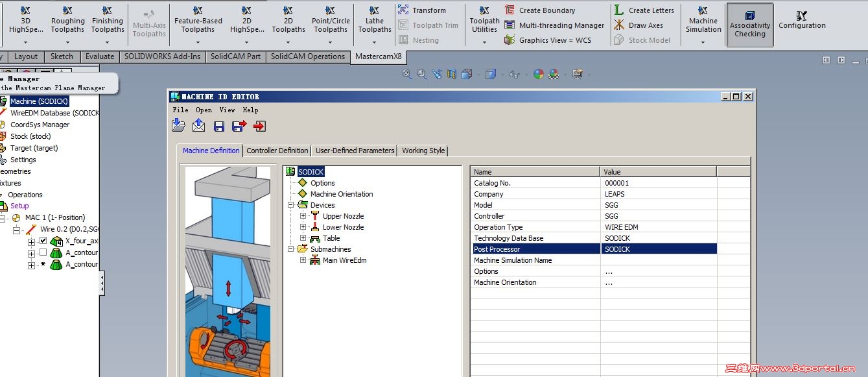Screen dimensions: 868x377
Task: Open 2D Toolpaths in the ribbon
Action: coord(288,25)
